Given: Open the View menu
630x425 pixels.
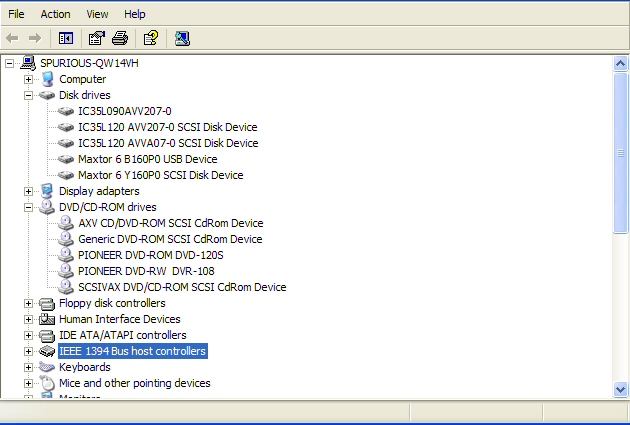Looking at the screenshot, I should [x=97, y=14].
